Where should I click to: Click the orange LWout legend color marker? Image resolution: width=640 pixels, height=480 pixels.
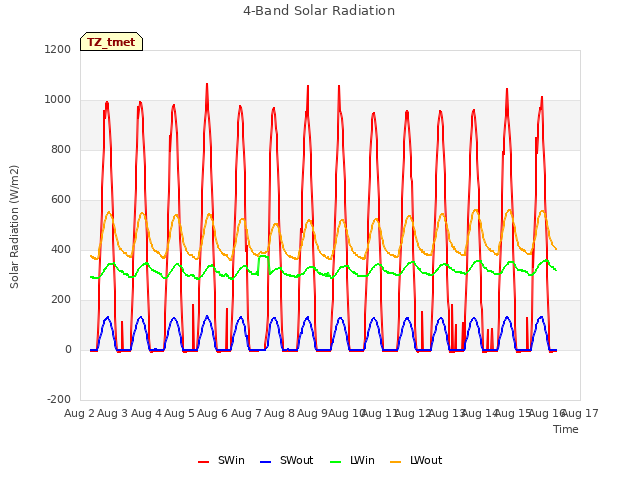(396, 462)
